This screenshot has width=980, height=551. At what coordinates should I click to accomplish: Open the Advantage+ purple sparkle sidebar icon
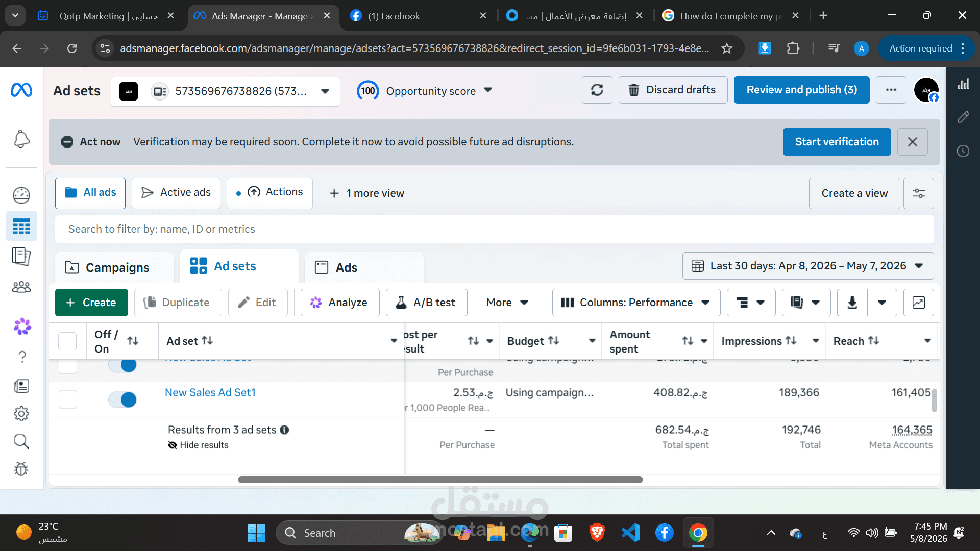[x=22, y=327]
